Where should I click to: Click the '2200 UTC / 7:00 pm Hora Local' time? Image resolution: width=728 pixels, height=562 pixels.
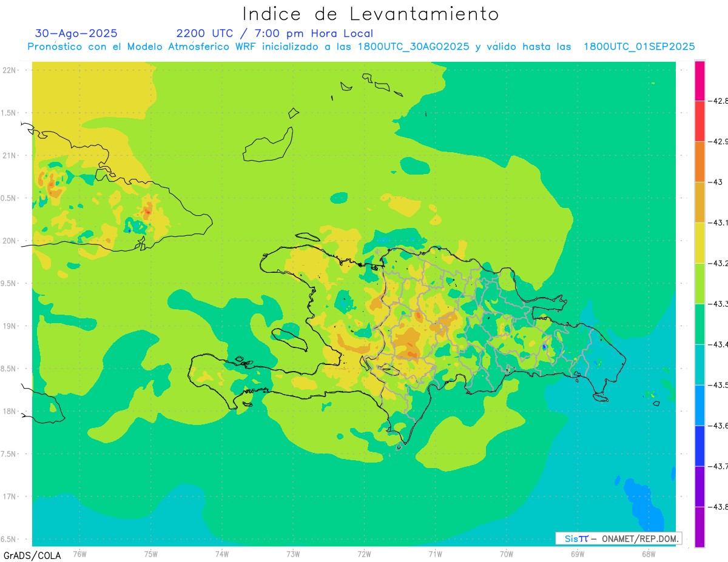(275, 33)
